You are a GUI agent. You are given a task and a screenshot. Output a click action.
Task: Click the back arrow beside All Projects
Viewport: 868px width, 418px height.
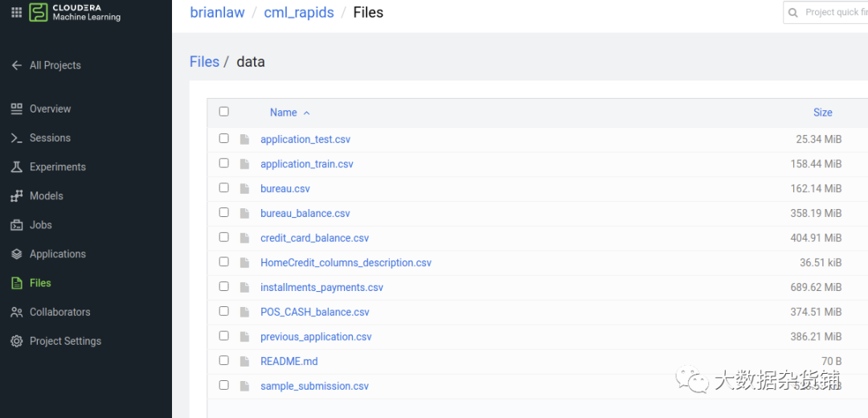coord(16,65)
